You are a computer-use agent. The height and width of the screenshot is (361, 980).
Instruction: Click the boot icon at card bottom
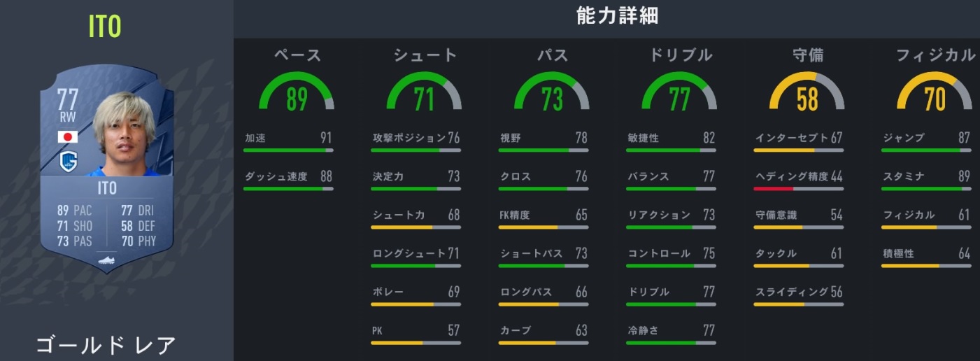click(106, 260)
